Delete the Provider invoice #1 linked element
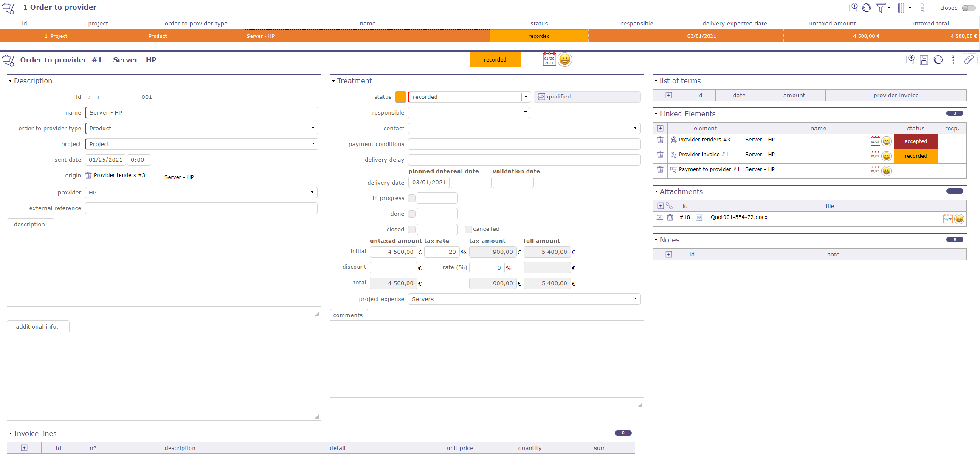The height and width of the screenshot is (461, 980). tap(660, 155)
